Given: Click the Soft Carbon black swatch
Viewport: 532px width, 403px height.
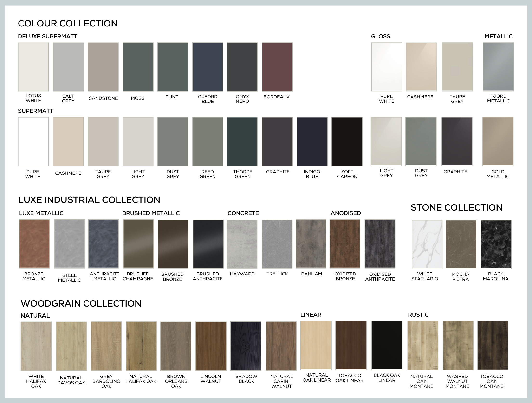Looking at the screenshot, I should (347, 141).
